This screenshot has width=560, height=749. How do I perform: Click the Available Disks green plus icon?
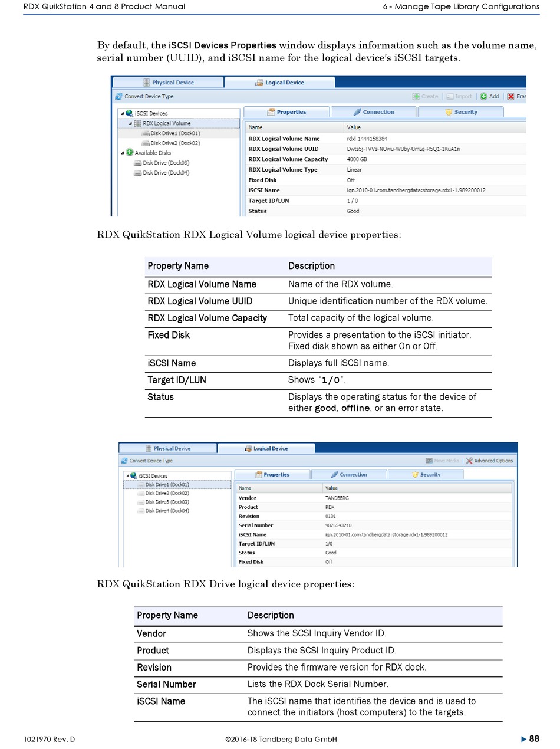pyautogui.click(x=130, y=153)
